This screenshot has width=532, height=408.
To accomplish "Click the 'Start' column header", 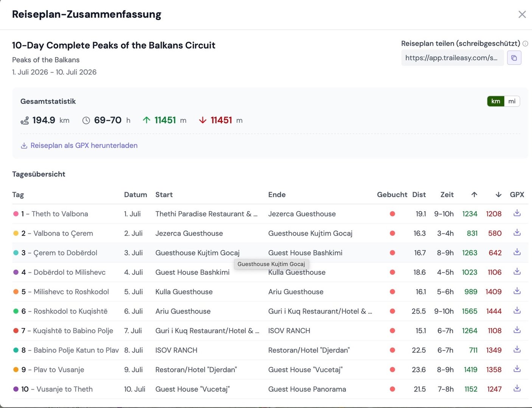I will 164,195.
